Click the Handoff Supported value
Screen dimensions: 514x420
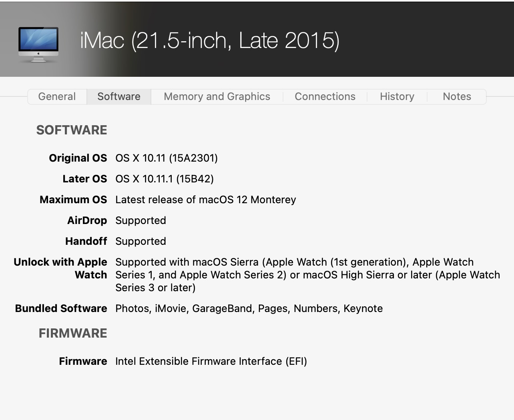tap(141, 241)
